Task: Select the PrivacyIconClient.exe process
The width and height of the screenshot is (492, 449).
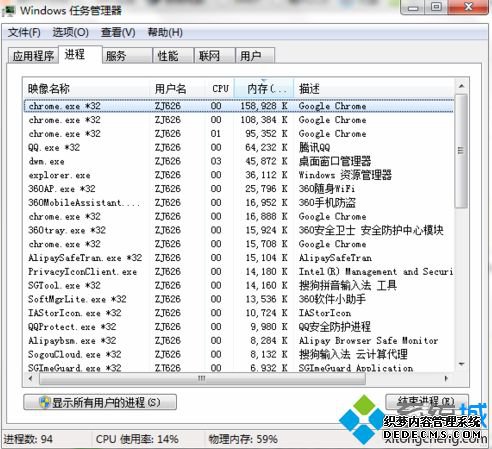Action: [239, 272]
